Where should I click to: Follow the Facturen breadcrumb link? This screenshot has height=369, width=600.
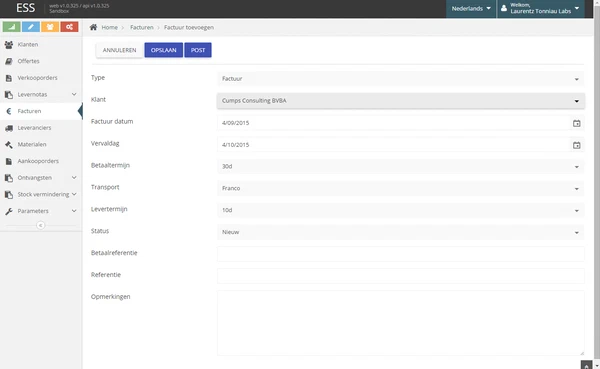pyautogui.click(x=142, y=28)
